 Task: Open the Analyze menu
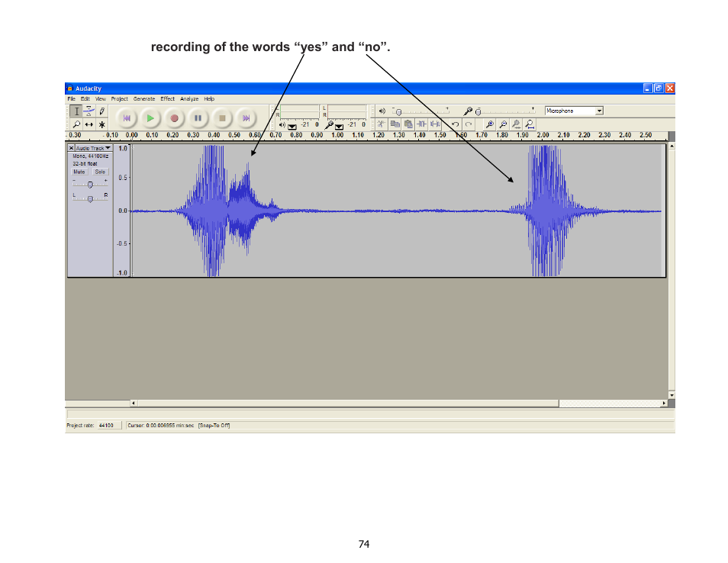189,99
